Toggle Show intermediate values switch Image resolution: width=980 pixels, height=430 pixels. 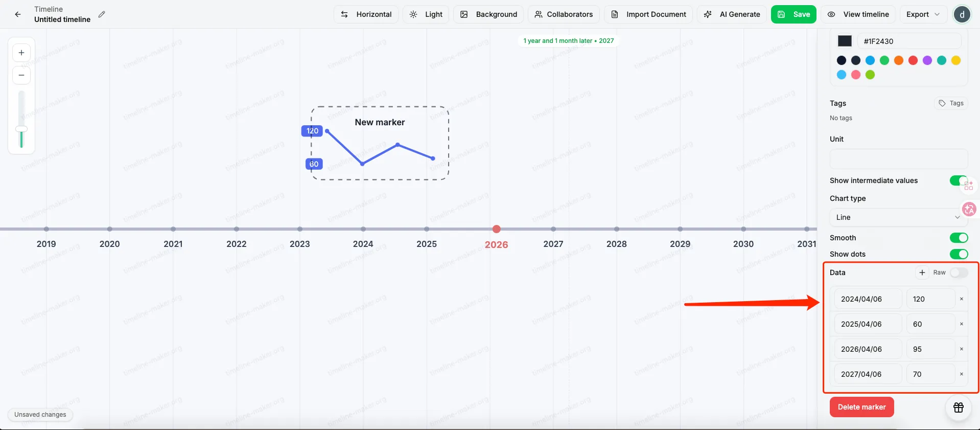(959, 180)
